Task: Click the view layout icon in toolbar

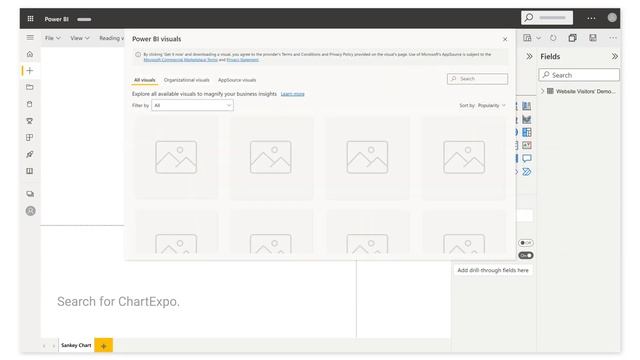Action: (x=527, y=38)
